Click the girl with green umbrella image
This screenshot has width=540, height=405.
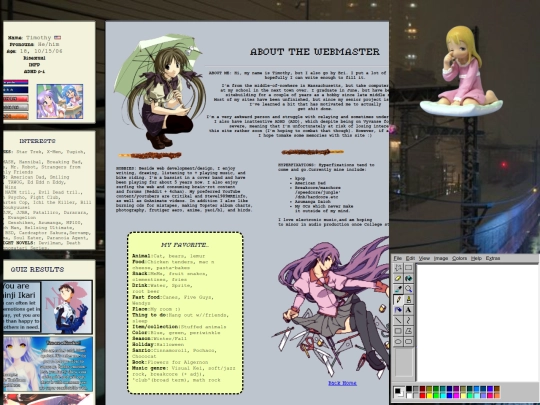[x=159, y=91]
